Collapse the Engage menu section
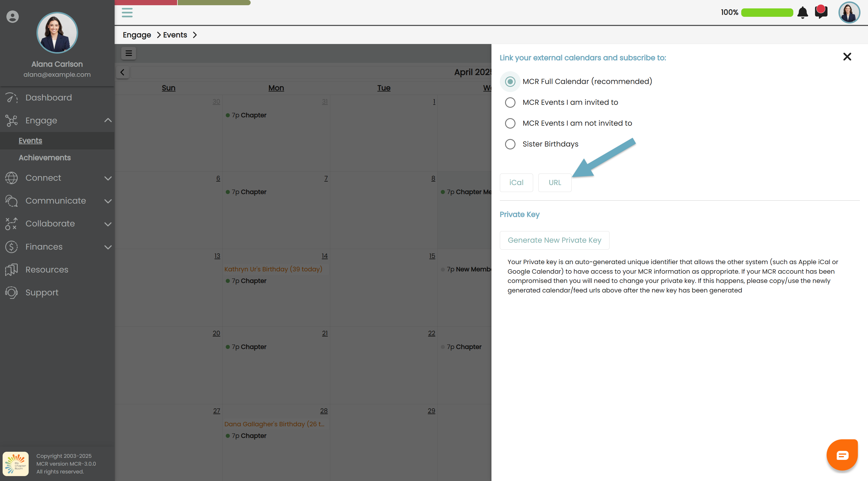 pos(108,120)
